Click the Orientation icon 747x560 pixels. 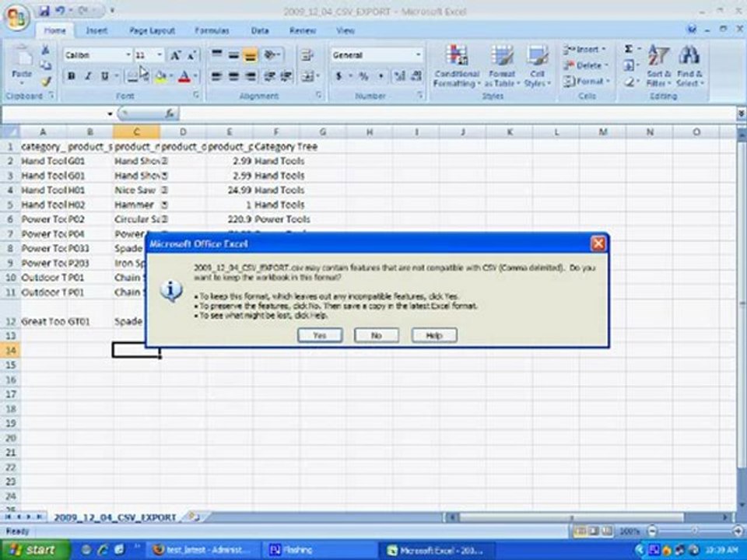pyautogui.click(x=272, y=54)
